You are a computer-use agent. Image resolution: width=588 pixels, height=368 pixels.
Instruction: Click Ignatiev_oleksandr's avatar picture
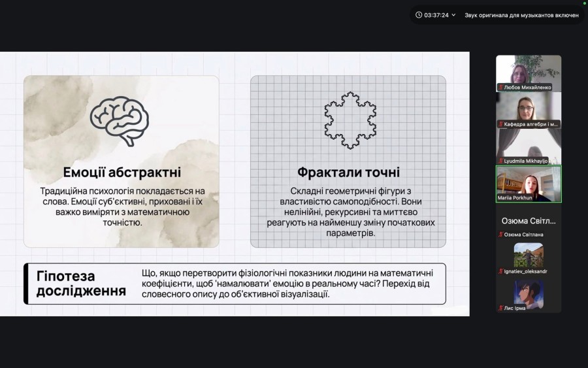529,255
